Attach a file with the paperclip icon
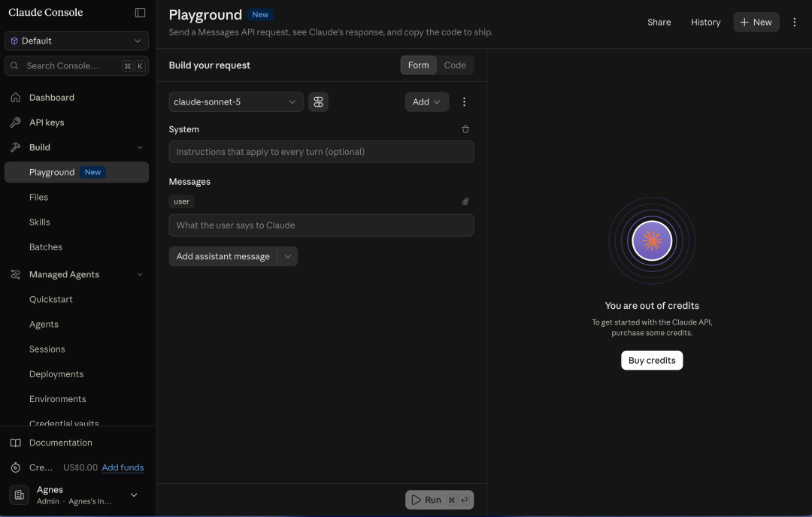The image size is (812, 517). pos(465,201)
